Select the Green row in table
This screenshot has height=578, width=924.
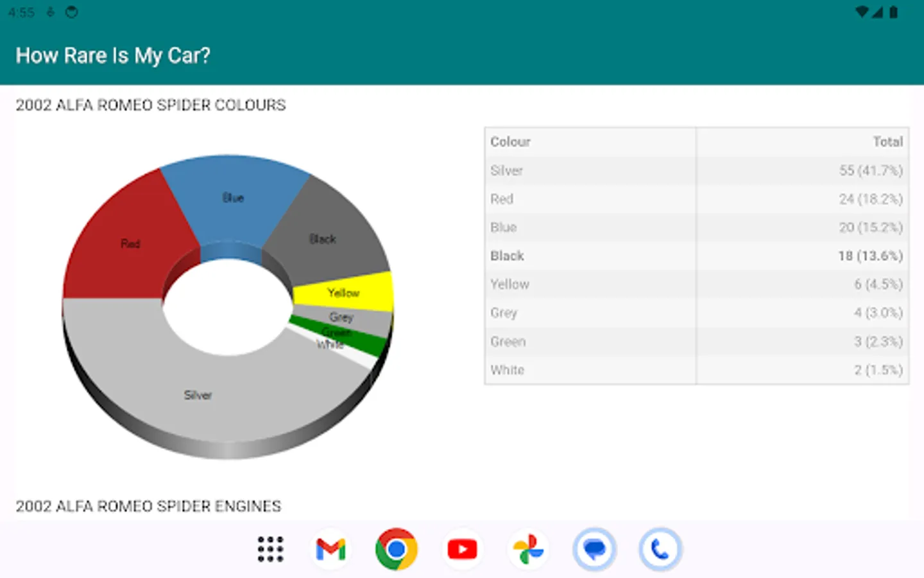click(697, 342)
